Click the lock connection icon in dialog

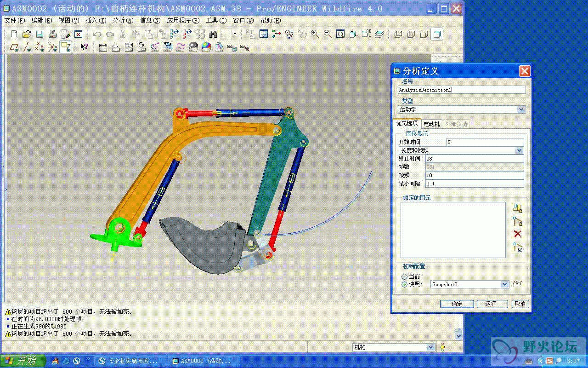point(518,221)
